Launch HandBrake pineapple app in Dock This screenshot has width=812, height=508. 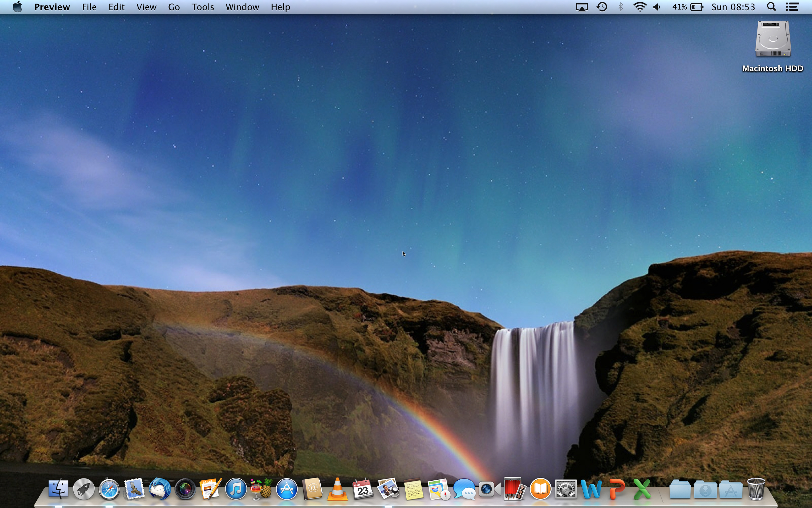(x=261, y=489)
